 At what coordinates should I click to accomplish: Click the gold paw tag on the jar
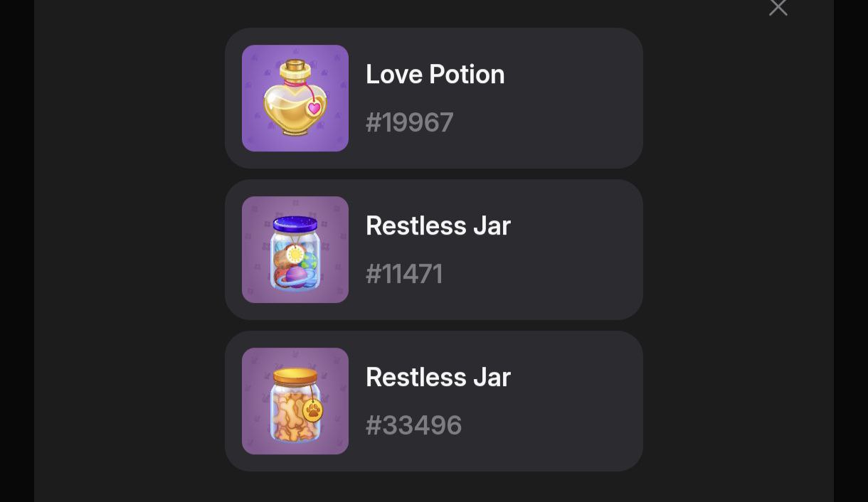click(313, 411)
